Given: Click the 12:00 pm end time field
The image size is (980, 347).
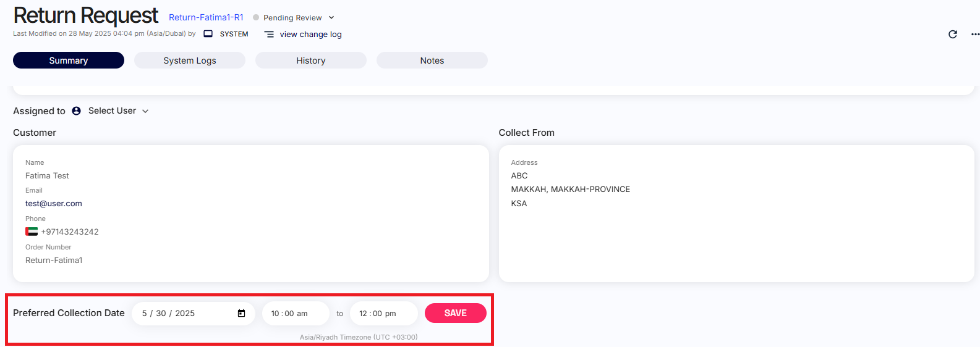Looking at the screenshot, I should click(x=383, y=314).
